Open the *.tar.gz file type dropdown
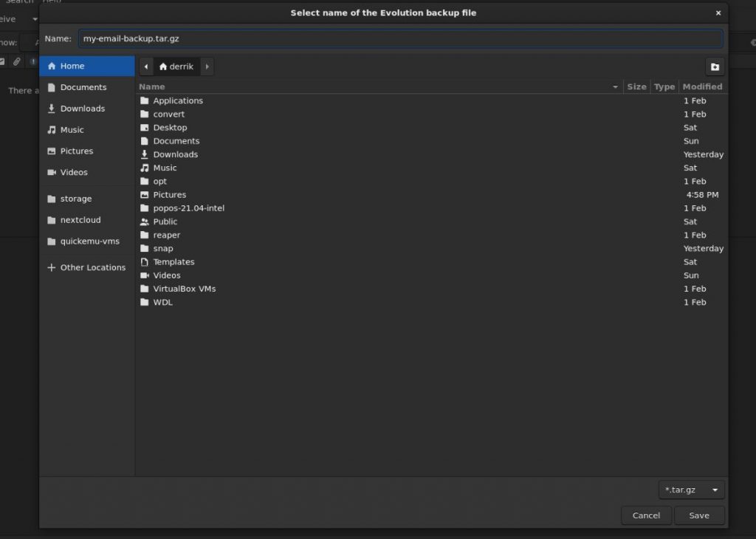Screen dimensions: 756x539 click(x=690, y=490)
